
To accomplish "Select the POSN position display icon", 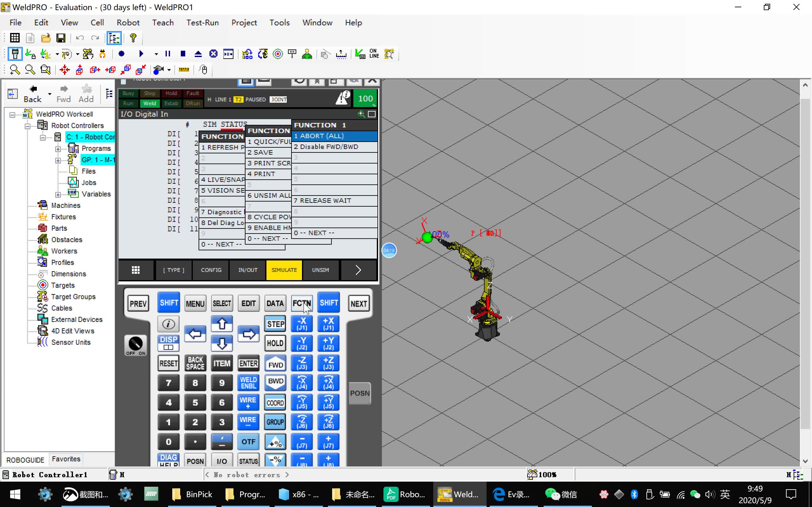I will [359, 393].
